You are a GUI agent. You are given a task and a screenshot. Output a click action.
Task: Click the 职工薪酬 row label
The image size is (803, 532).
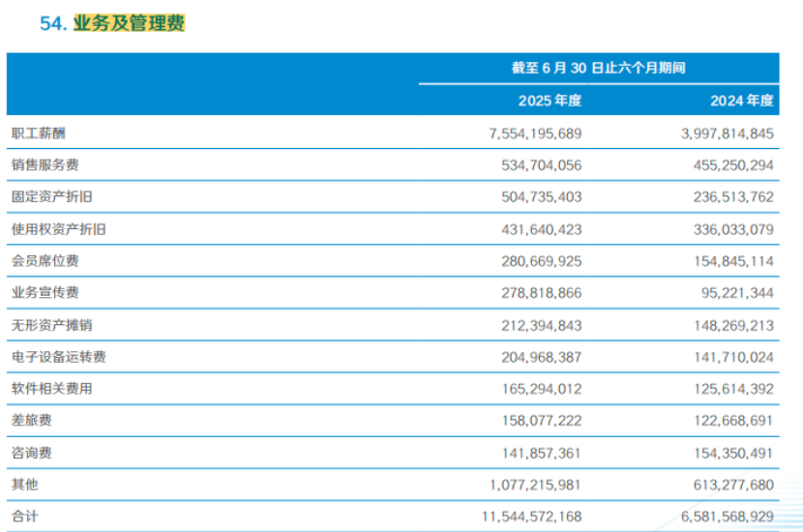(x=39, y=133)
